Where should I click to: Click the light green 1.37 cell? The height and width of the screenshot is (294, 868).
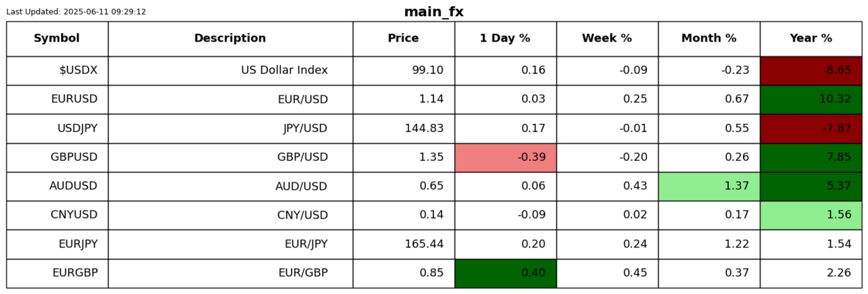point(709,186)
